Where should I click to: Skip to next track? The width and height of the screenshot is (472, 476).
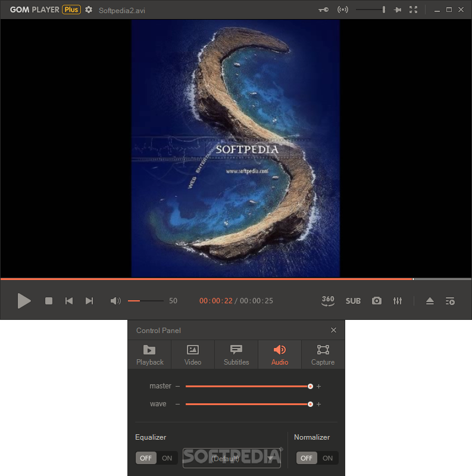[89, 301]
